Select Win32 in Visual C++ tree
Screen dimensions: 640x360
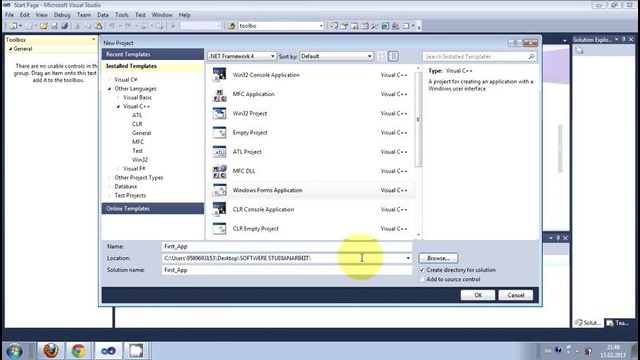coord(140,160)
